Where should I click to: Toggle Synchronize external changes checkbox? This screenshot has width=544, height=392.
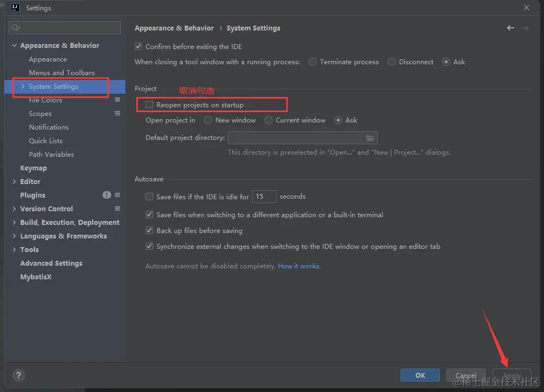pyautogui.click(x=149, y=247)
